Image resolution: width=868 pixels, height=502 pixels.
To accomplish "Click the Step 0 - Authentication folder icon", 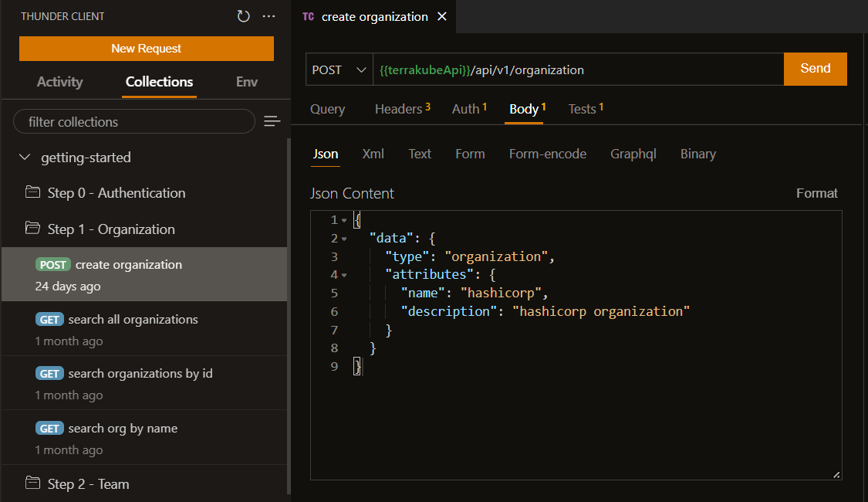I will click(x=32, y=193).
